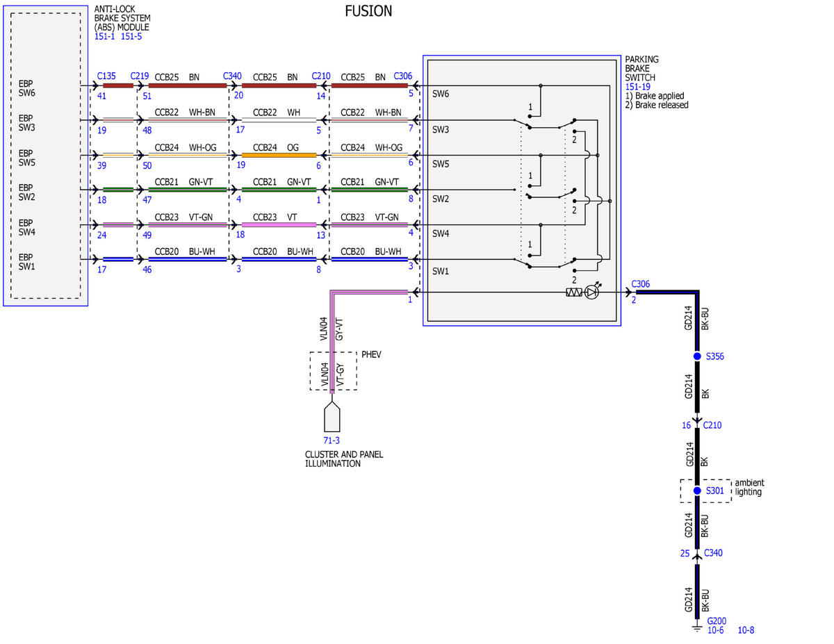Click the blue splice dot at S301

point(697,491)
